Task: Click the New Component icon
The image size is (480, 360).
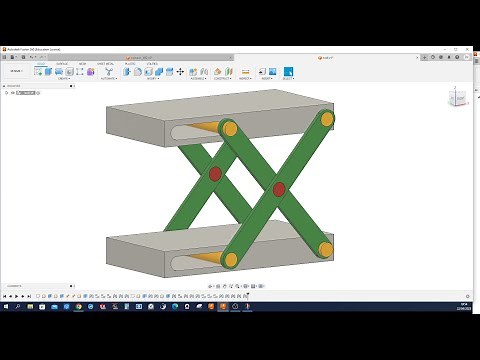Action: pyautogui.click(x=193, y=71)
